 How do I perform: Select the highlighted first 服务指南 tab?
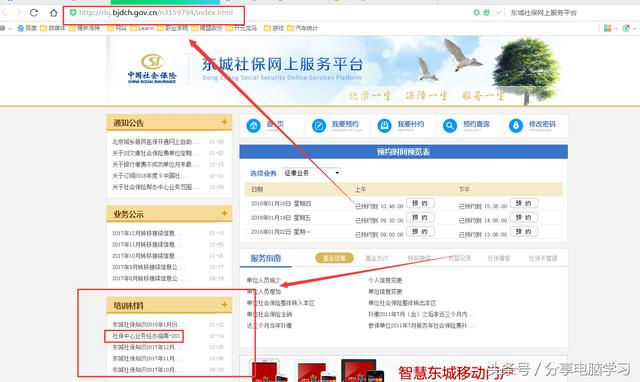(334, 258)
